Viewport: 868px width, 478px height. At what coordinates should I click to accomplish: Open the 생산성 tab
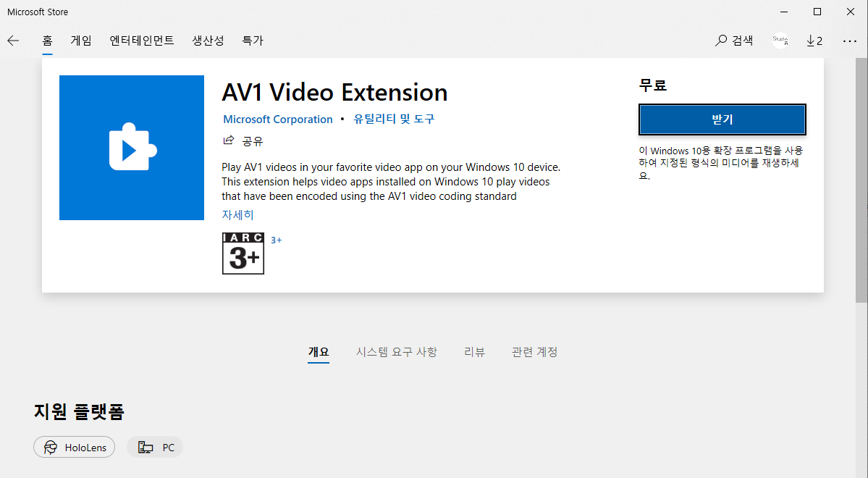208,41
